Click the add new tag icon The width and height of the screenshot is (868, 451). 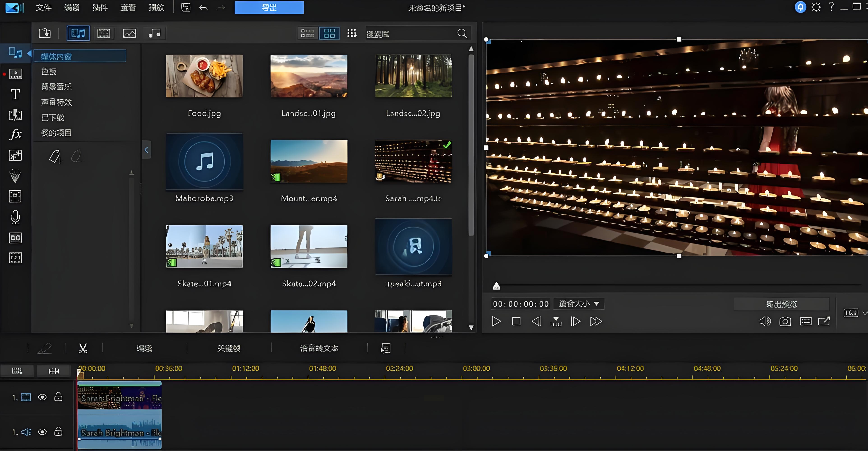coord(56,157)
